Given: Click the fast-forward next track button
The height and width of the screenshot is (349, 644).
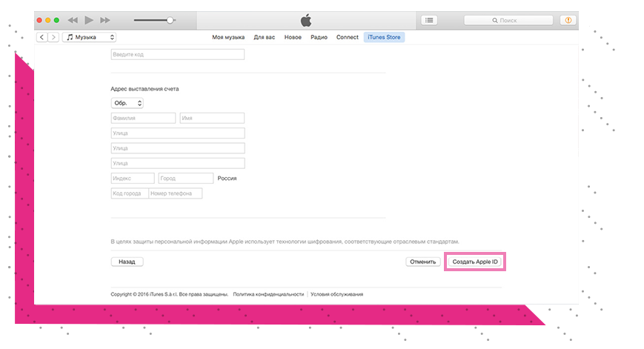Looking at the screenshot, I should (105, 20).
